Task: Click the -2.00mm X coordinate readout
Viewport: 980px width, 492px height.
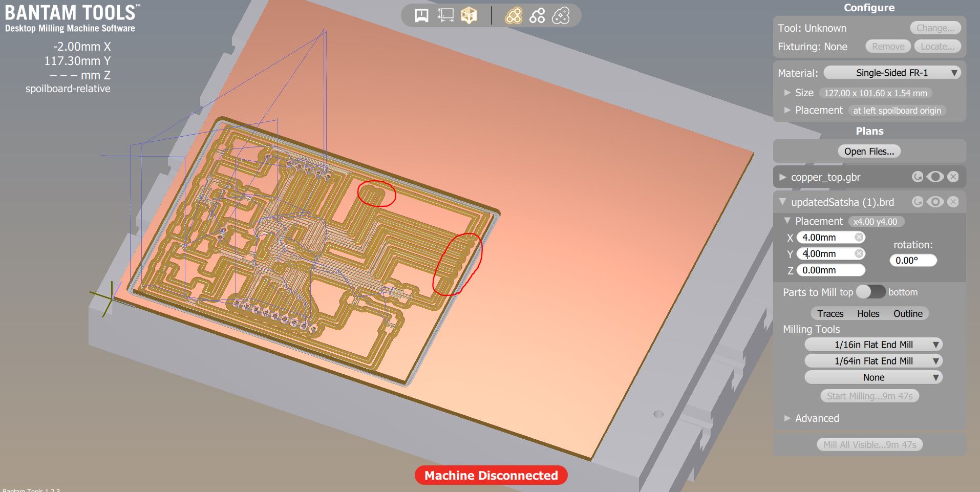Action: pos(82,47)
